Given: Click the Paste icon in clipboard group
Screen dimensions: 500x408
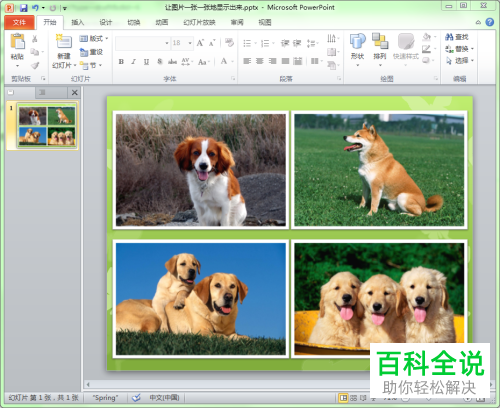Looking at the screenshot, I should (17, 42).
